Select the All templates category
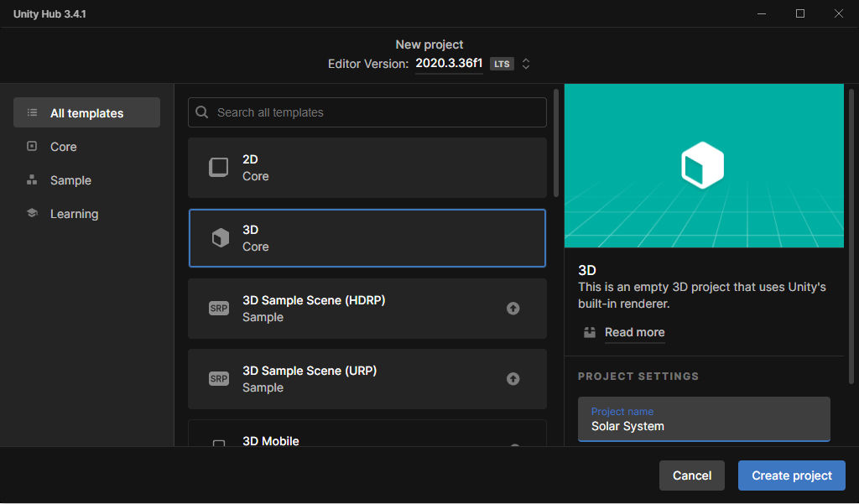This screenshot has height=504, width=859. point(86,113)
